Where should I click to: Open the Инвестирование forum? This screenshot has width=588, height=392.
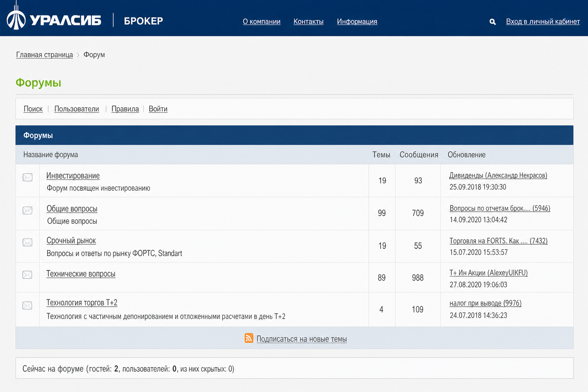pos(73,176)
